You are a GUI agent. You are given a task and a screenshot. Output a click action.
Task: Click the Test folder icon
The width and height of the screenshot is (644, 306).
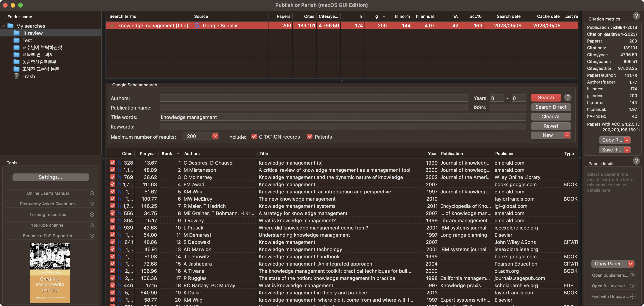click(x=16, y=40)
